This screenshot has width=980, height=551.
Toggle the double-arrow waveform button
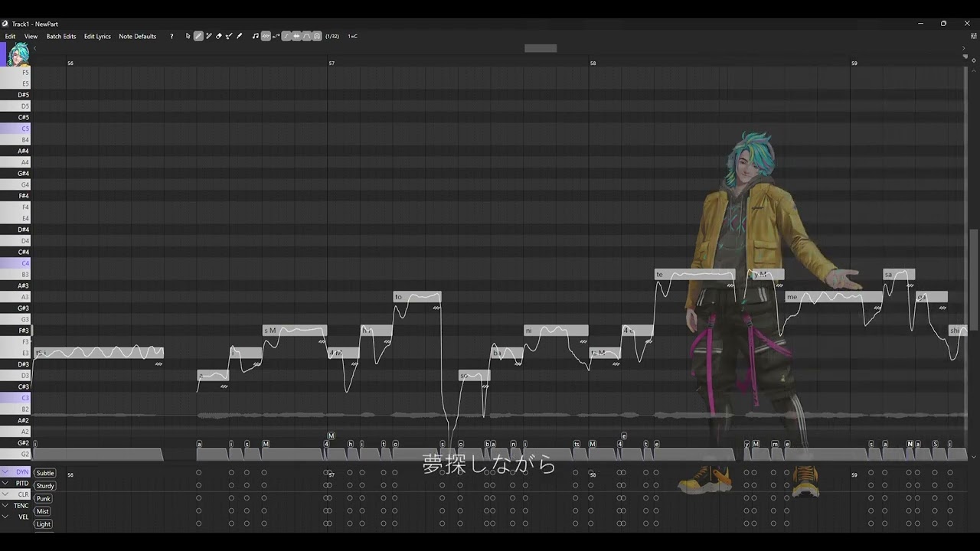click(296, 36)
